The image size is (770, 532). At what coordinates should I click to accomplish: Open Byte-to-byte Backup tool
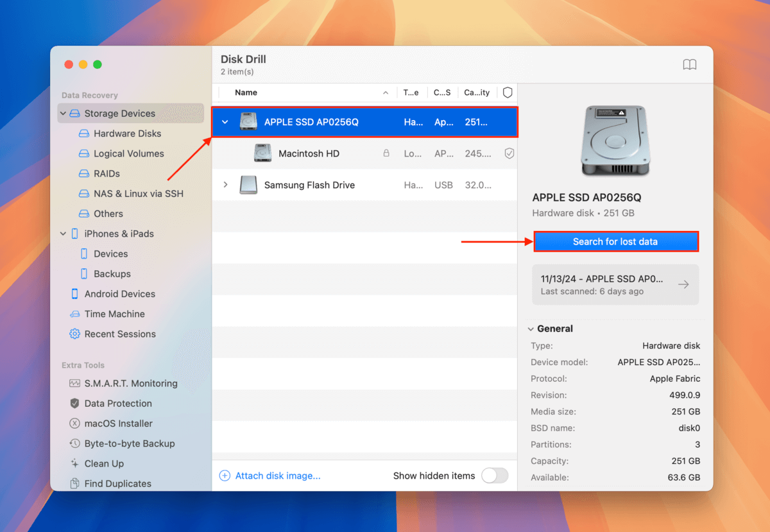pyautogui.click(x=130, y=443)
